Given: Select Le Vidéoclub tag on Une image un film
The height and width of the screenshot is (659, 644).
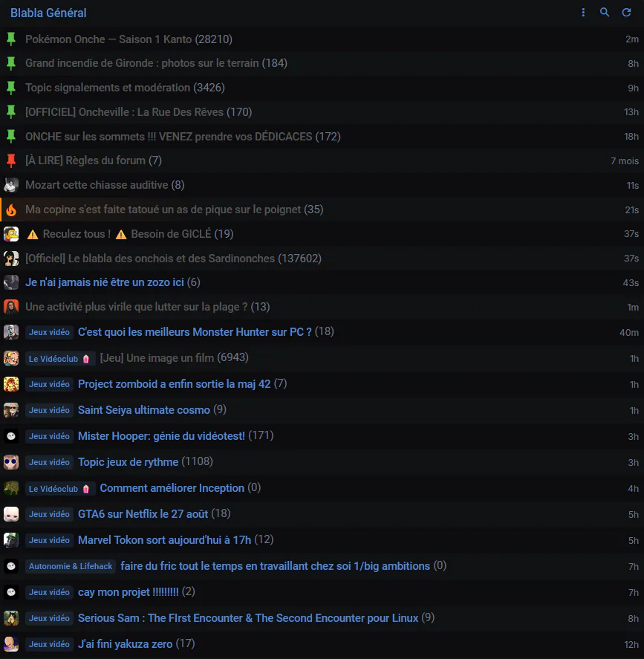Looking at the screenshot, I should coord(60,359).
